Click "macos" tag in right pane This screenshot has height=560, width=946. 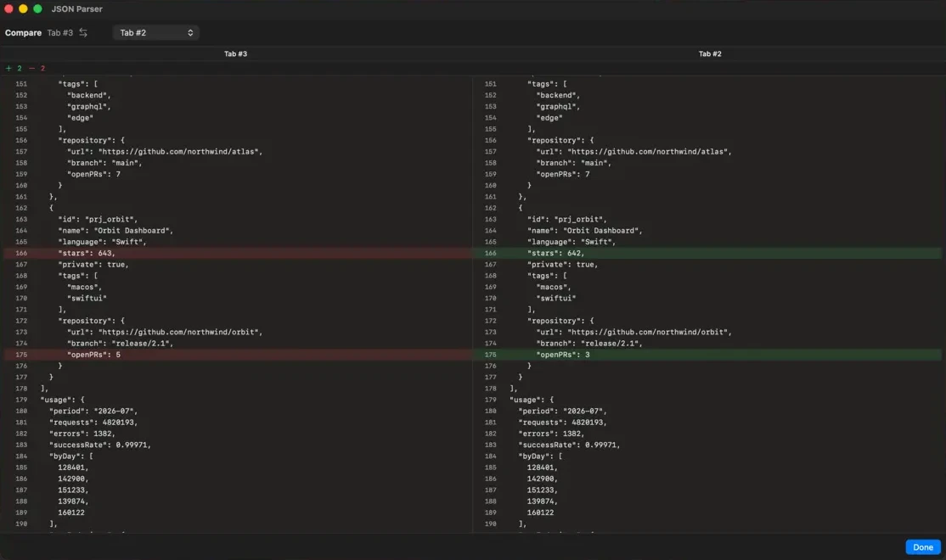(x=554, y=287)
